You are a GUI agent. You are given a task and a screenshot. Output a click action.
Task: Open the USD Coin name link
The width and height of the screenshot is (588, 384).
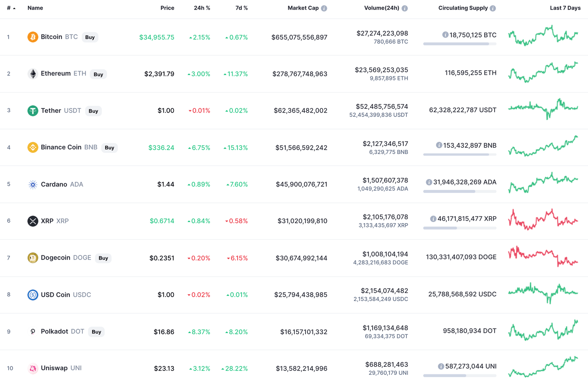click(56, 295)
